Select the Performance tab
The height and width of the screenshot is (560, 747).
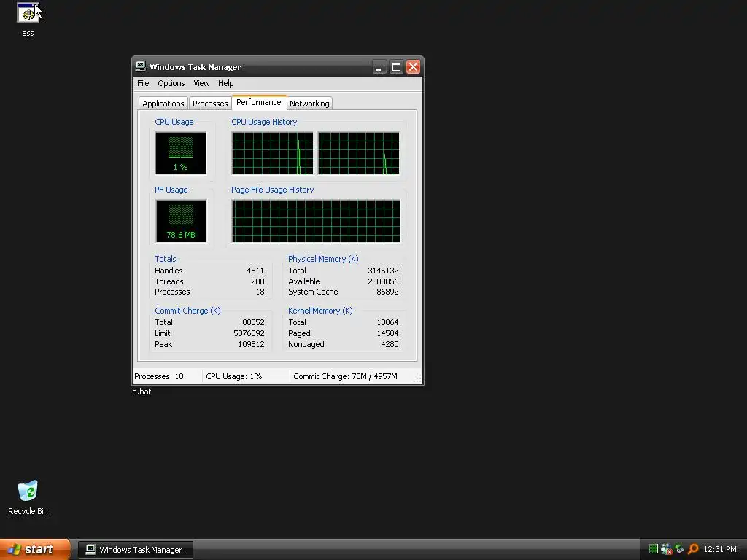click(x=259, y=102)
